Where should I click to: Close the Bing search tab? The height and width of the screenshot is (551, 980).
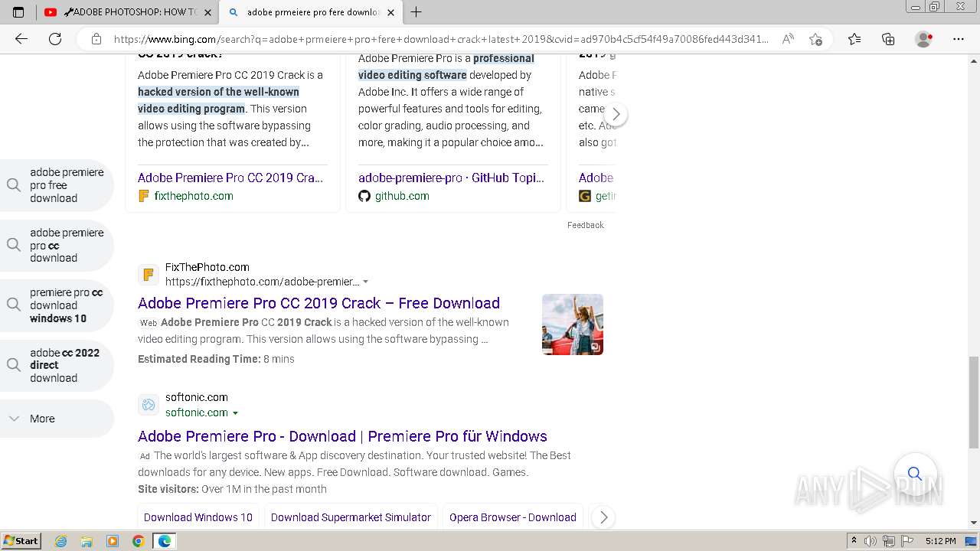(390, 12)
